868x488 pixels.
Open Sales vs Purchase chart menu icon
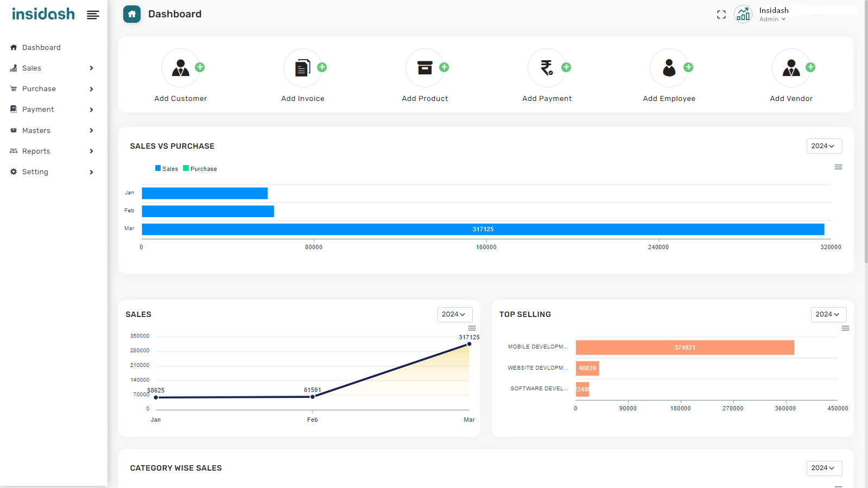[838, 167]
